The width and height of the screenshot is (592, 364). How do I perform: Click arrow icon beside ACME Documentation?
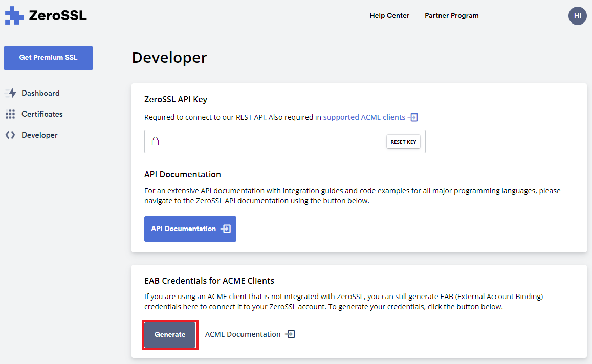pos(290,334)
